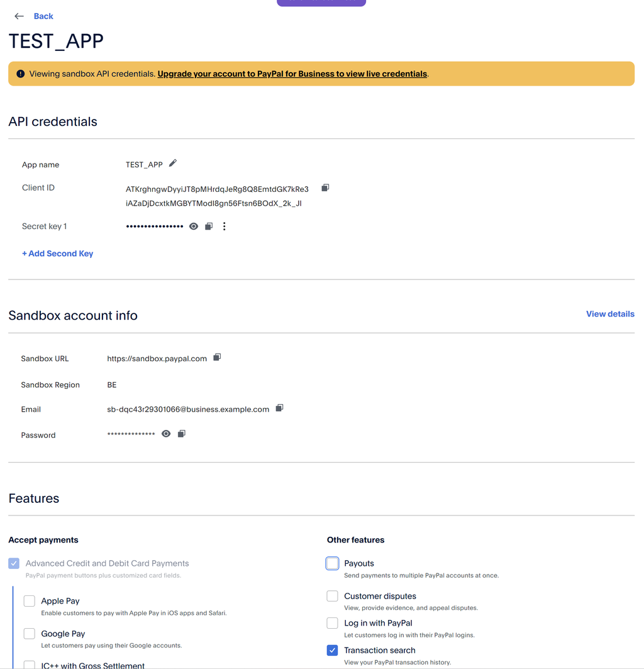Enable Log in with PayPal
The width and height of the screenshot is (644, 669).
[332, 623]
